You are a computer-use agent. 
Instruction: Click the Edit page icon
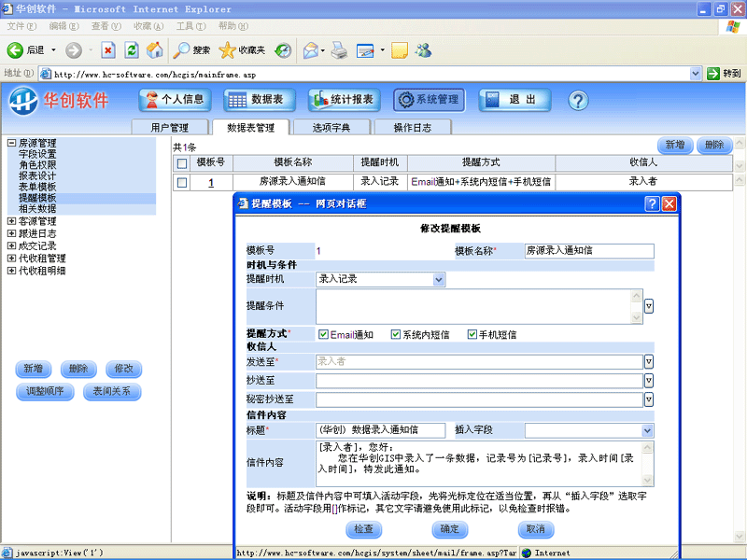tap(365, 50)
